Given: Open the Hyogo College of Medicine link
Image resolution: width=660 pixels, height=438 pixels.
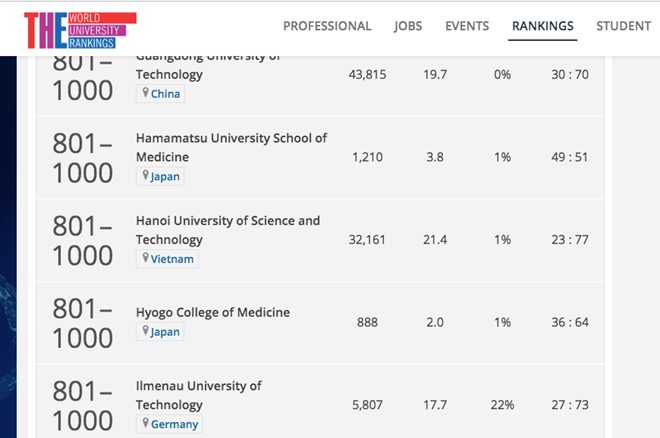Looking at the screenshot, I should tap(213, 312).
